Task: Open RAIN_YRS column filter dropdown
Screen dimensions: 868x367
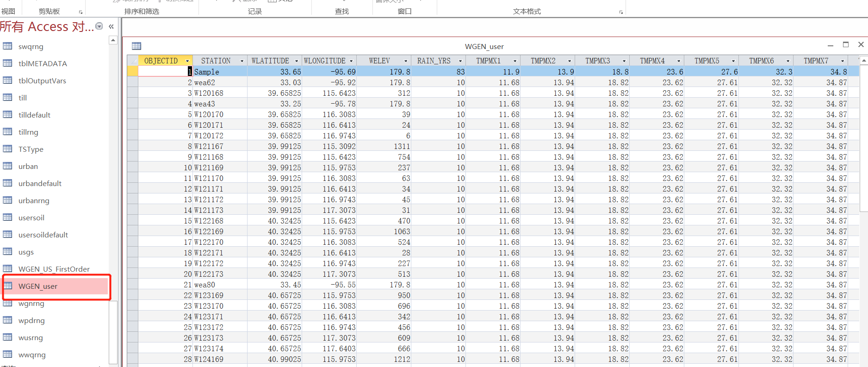Action: 460,61
